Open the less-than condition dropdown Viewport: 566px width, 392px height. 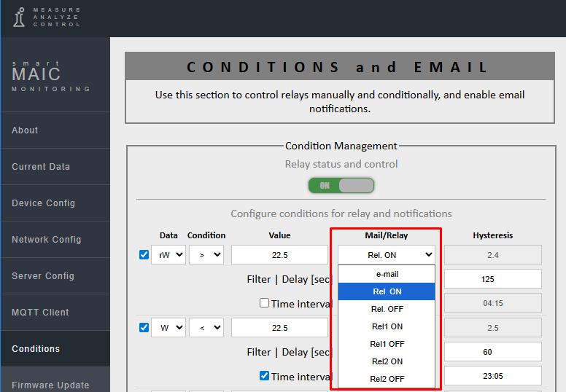coord(206,328)
